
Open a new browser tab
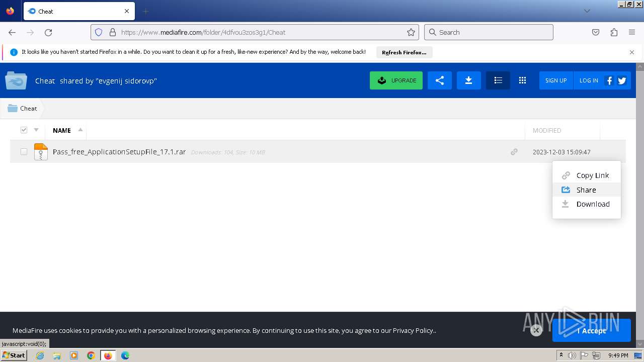click(x=145, y=11)
